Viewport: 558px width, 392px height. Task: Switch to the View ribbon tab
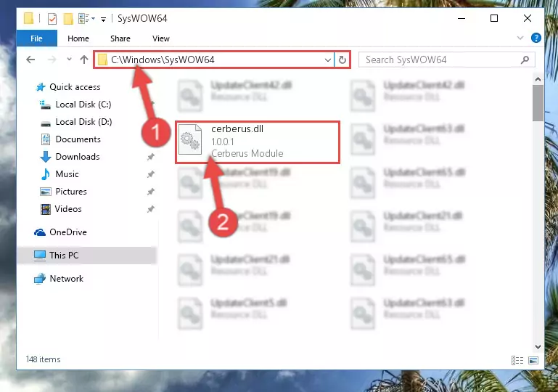(x=161, y=38)
